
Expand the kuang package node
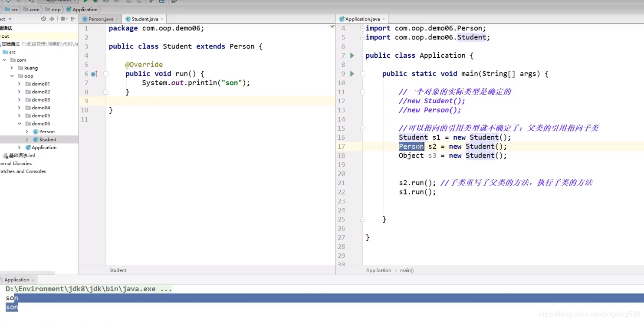pyautogui.click(x=12, y=68)
